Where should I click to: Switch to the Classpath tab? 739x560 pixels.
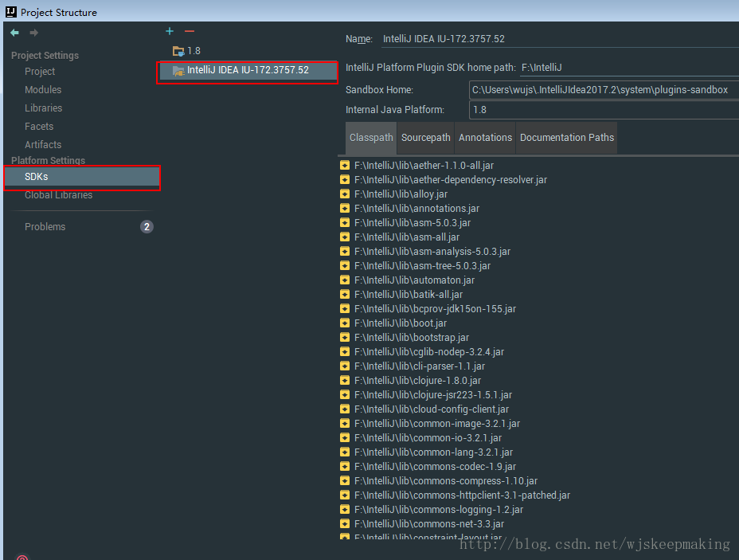pyautogui.click(x=371, y=138)
